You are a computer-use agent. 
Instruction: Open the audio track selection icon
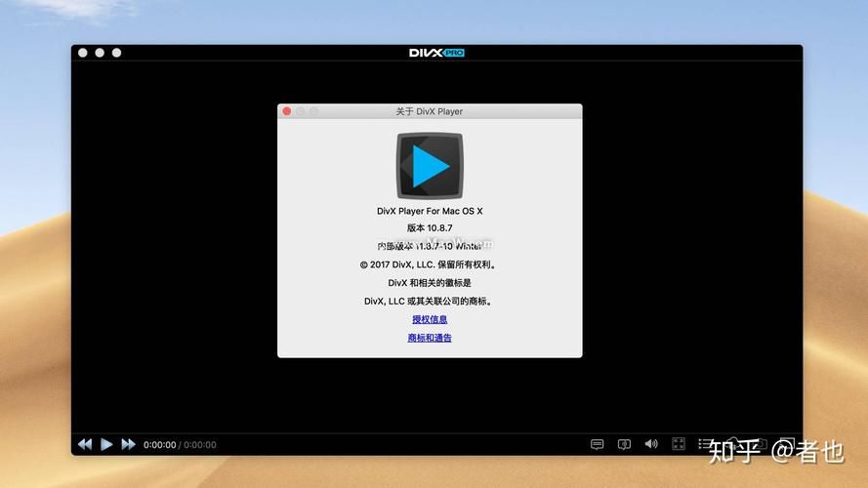pos(624,444)
